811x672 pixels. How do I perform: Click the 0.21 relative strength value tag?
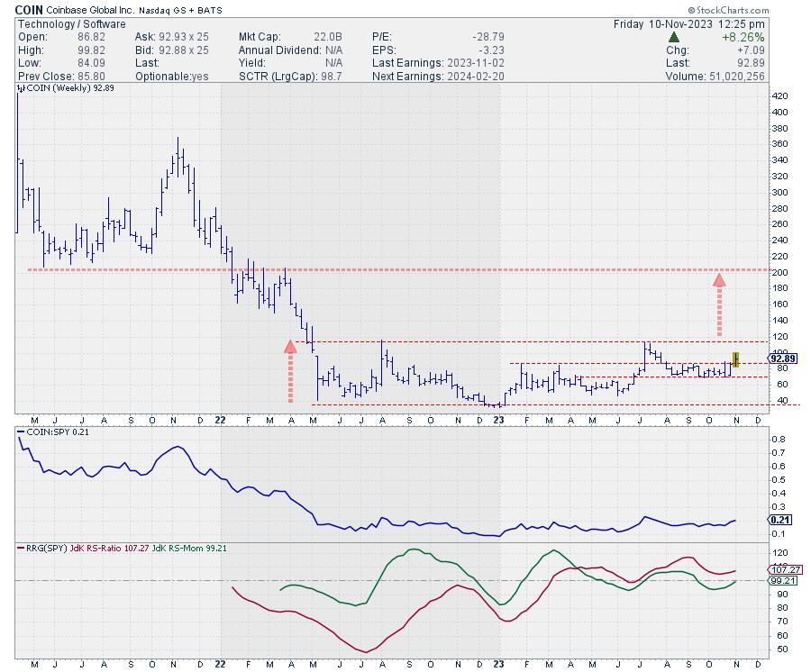click(781, 520)
